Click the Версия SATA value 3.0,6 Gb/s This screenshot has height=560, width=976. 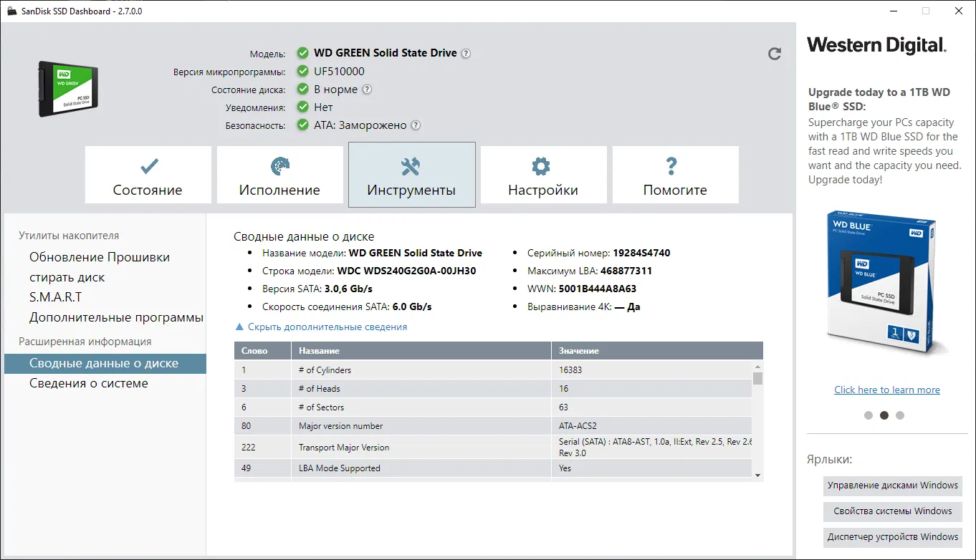pos(349,289)
